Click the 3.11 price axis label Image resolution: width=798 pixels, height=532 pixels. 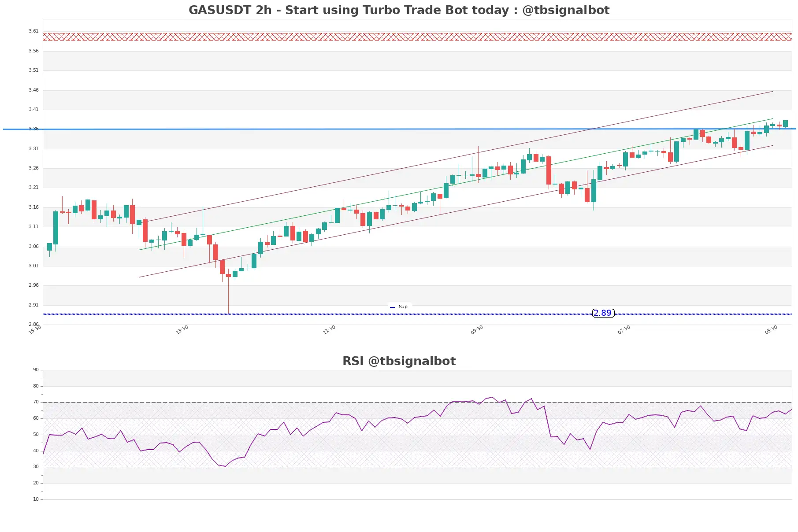[33, 227]
